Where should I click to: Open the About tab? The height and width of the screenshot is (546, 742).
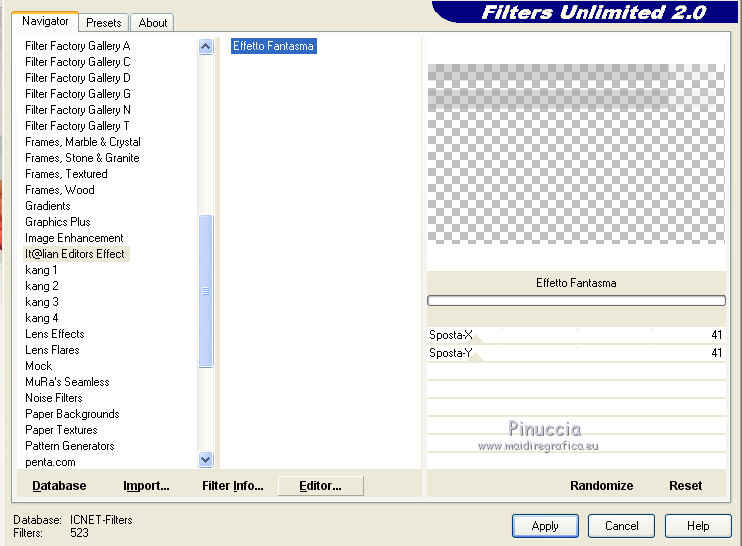coord(152,23)
